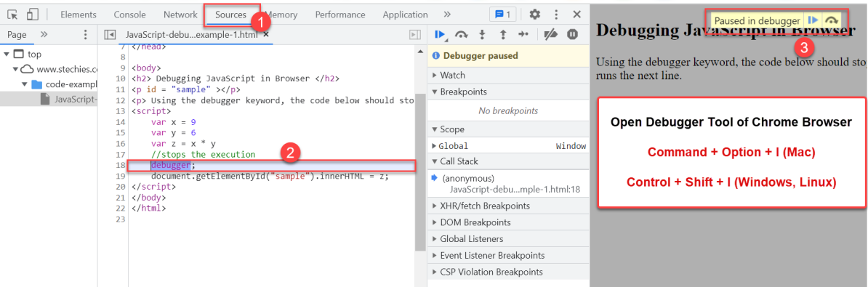Collapse the www.stechies domain tree node
Screen dimensions: 868x287
click(x=15, y=70)
